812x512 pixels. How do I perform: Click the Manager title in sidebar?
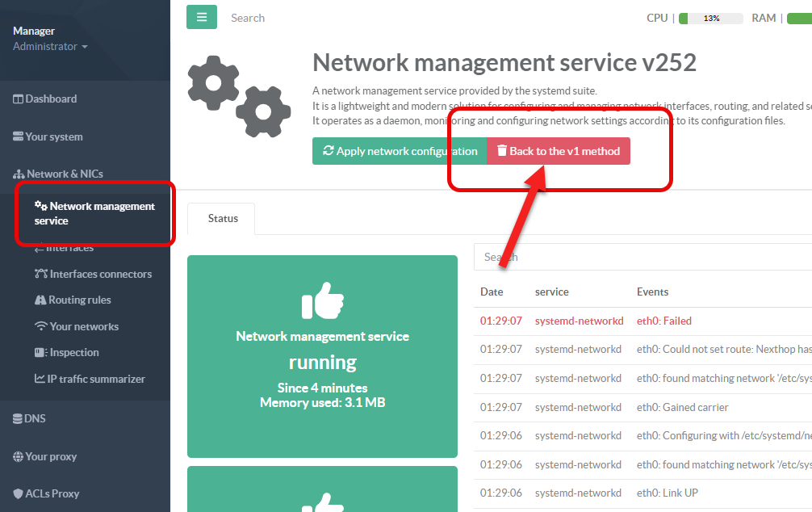point(34,31)
